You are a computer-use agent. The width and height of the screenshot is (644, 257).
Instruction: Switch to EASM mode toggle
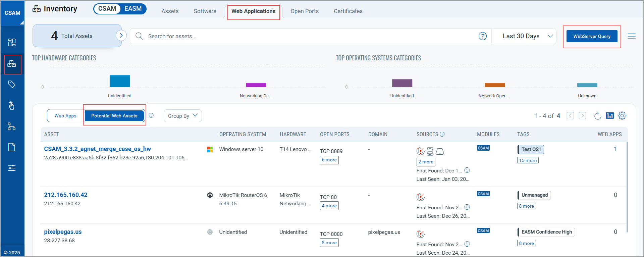click(133, 9)
